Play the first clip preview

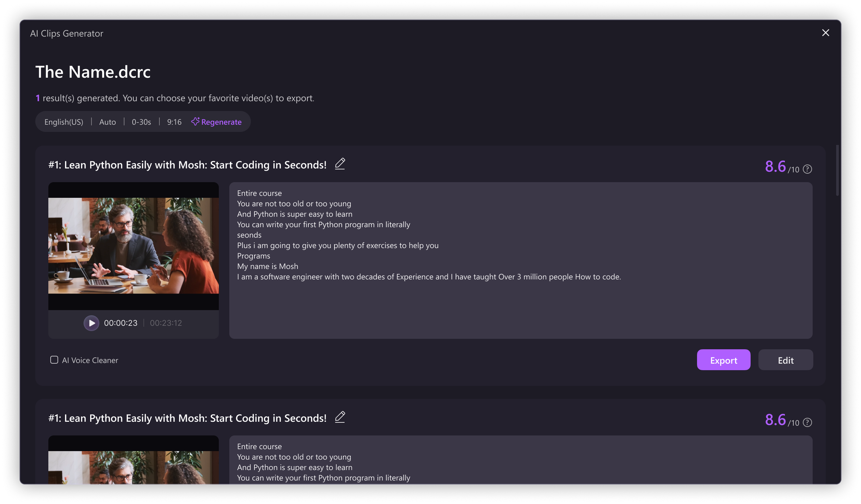(x=91, y=323)
